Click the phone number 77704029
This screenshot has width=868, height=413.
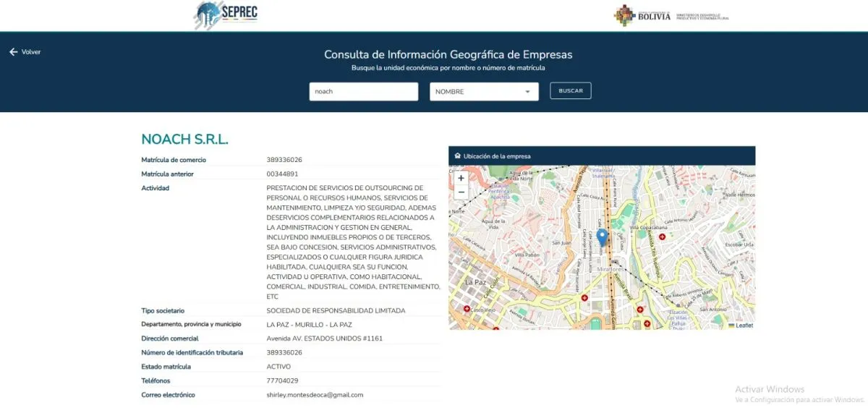[x=282, y=380]
